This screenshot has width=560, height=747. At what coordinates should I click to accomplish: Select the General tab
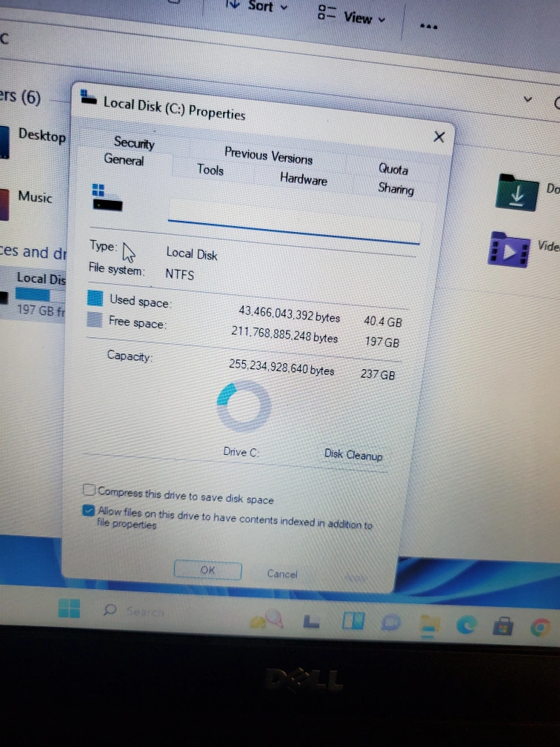coord(124,159)
